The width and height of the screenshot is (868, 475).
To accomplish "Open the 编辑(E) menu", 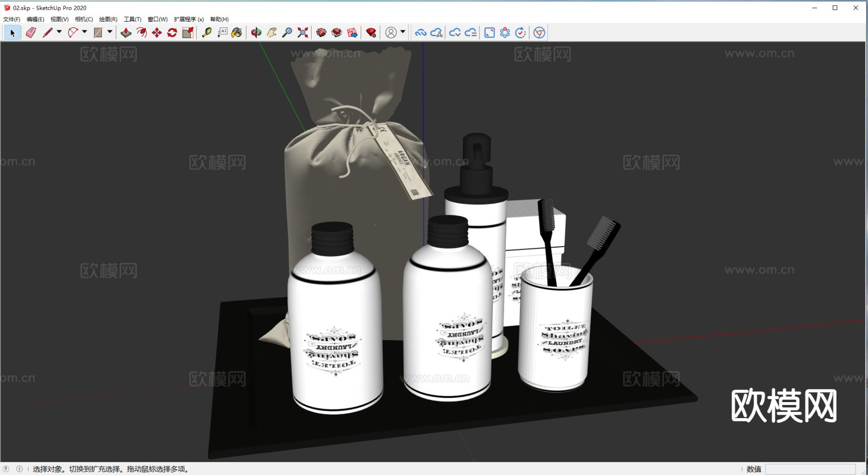I will [x=35, y=19].
